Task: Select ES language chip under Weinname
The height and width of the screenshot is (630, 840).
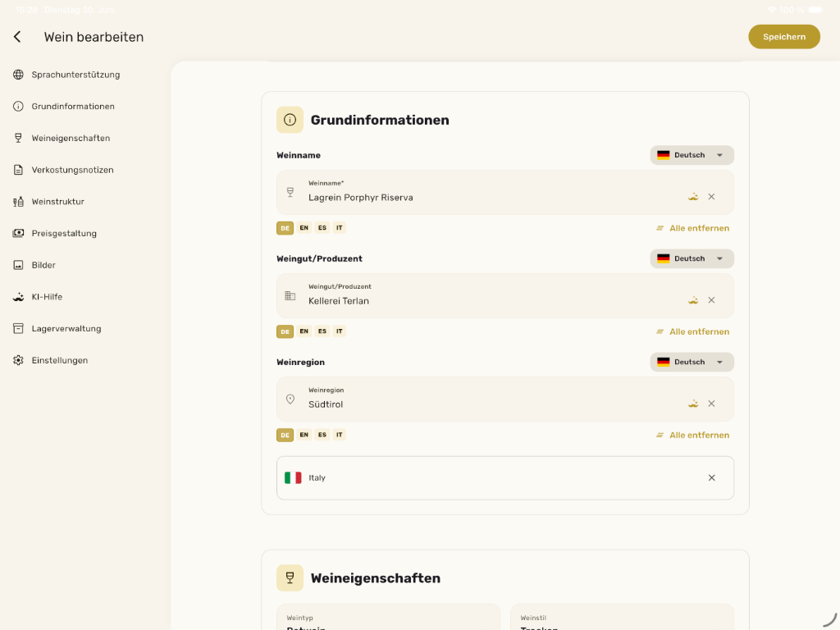Action: click(x=322, y=228)
